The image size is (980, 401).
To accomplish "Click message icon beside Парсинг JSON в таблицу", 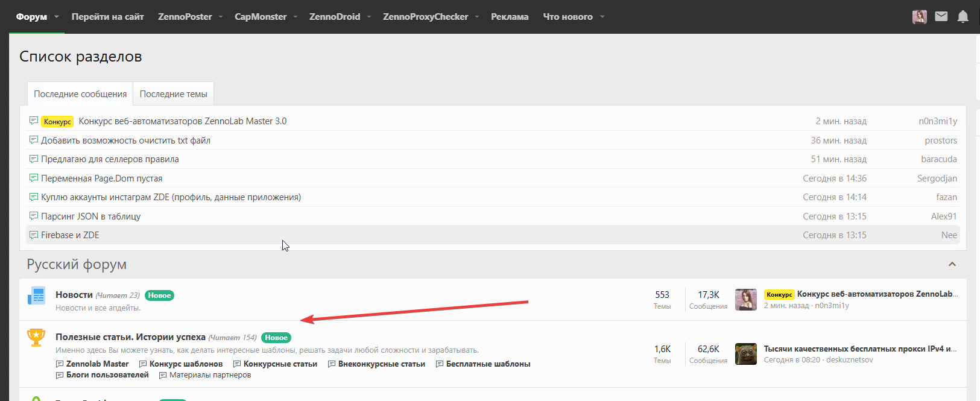I will (34, 216).
